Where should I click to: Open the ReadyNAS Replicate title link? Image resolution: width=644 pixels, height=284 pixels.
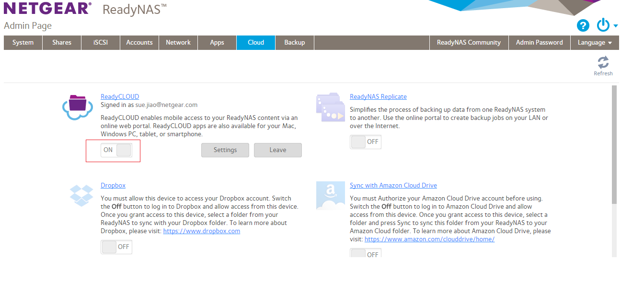378,96
